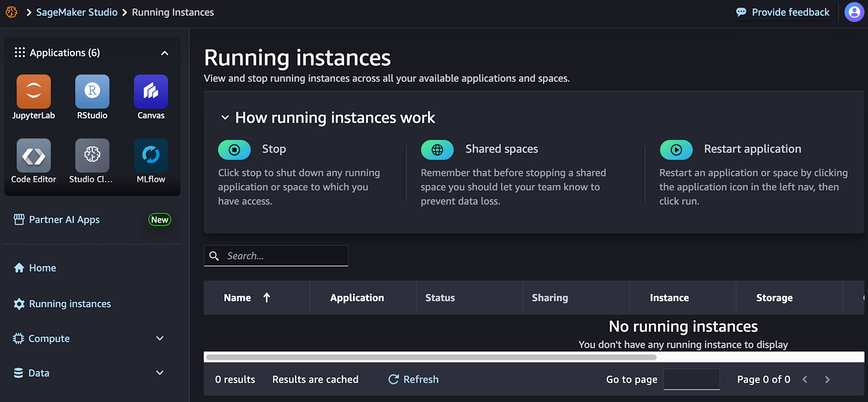868x402 pixels.
Task: Sort by Sharing column
Action: pos(550,298)
